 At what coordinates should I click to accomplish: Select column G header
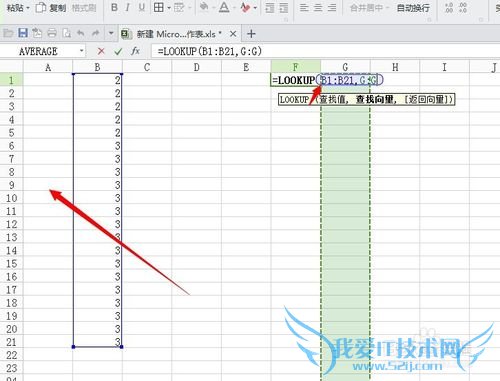tap(345, 67)
